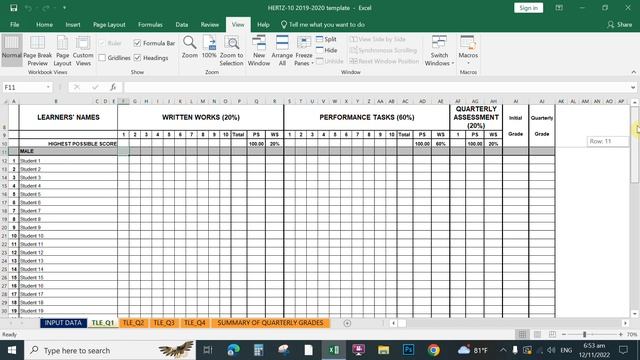Screen dimensions: 640x360
Task: Click Zoom to Selection
Action: (x=231, y=51)
